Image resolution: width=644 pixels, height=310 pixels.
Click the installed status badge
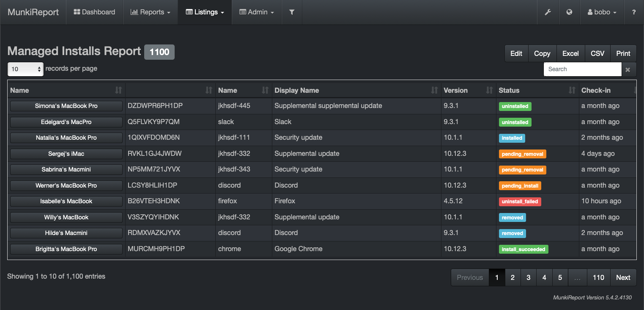point(512,138)
